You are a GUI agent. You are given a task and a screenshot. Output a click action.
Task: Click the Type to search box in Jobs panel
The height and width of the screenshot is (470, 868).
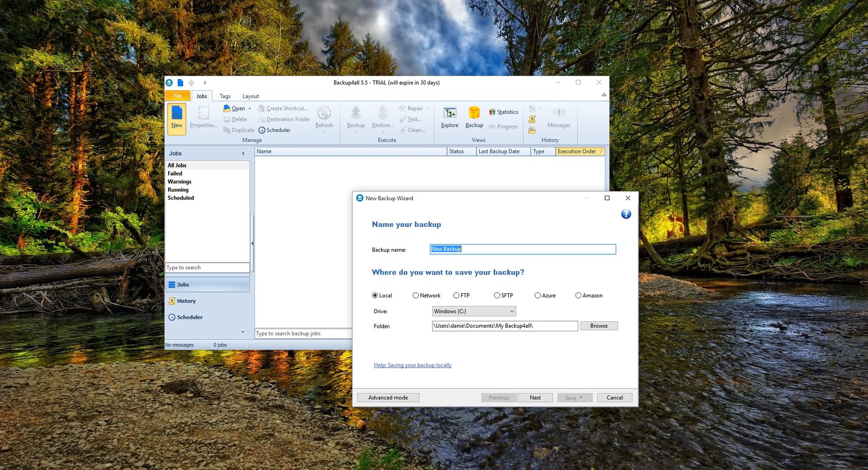[207, 268]
